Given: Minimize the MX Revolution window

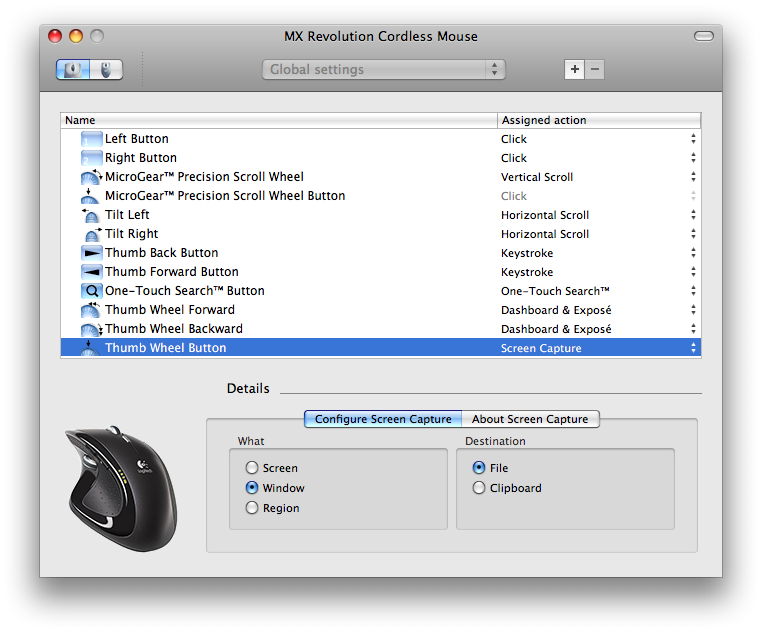Looking at the screenshot, I should click(x=76, y=36).
